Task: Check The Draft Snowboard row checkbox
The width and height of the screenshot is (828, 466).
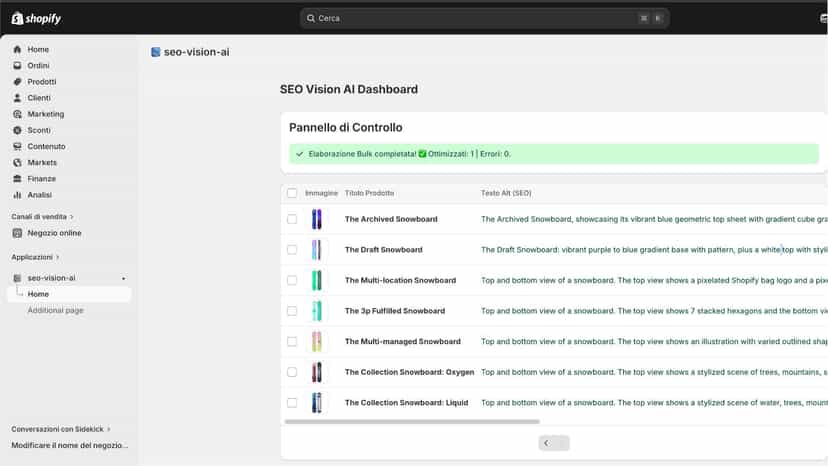Action: point(292,249)
